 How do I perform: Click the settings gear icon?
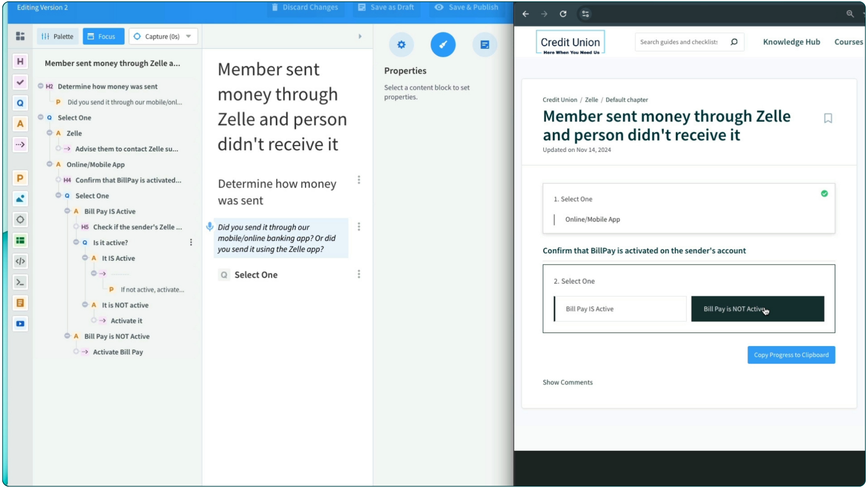401,45
